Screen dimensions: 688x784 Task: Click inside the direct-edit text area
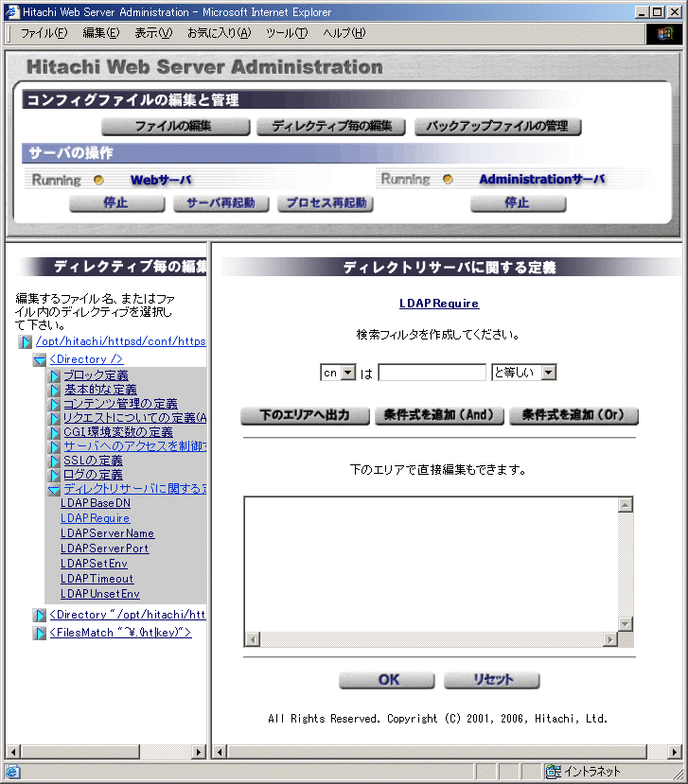click(431, 564)
